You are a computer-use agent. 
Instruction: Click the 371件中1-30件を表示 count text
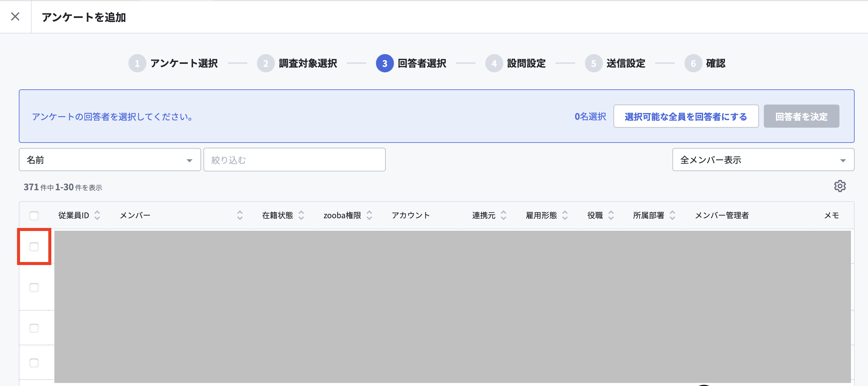click(x=63, y=187)
